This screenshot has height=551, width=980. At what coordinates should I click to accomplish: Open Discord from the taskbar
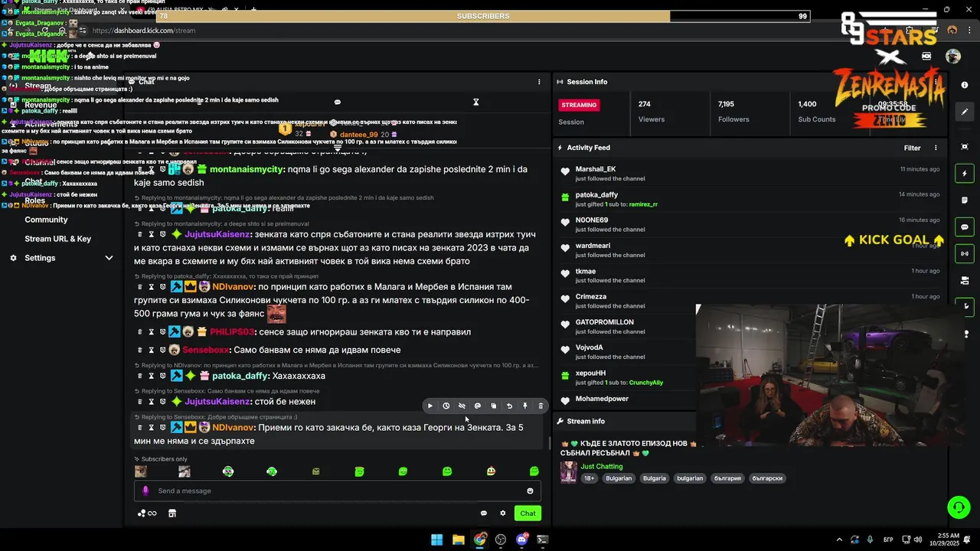(x=522, y=540)
